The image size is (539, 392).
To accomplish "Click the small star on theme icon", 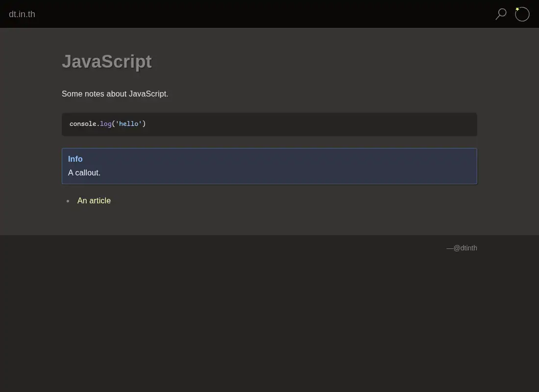I will coord(517,9).
